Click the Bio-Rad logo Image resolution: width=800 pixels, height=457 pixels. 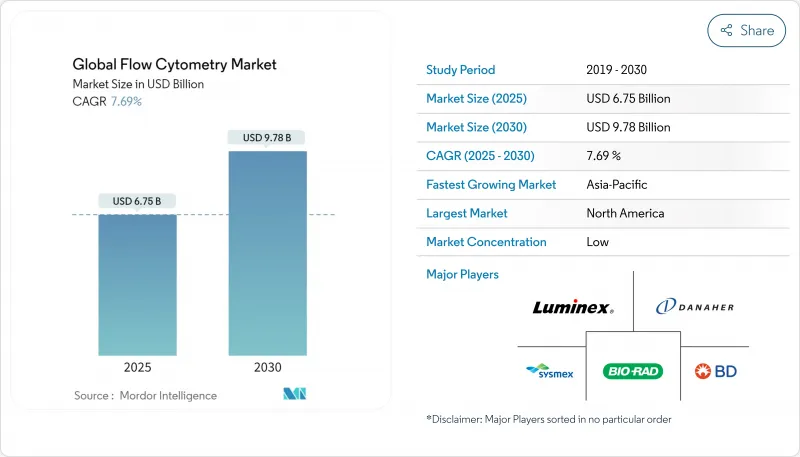[x=633, y=371]
